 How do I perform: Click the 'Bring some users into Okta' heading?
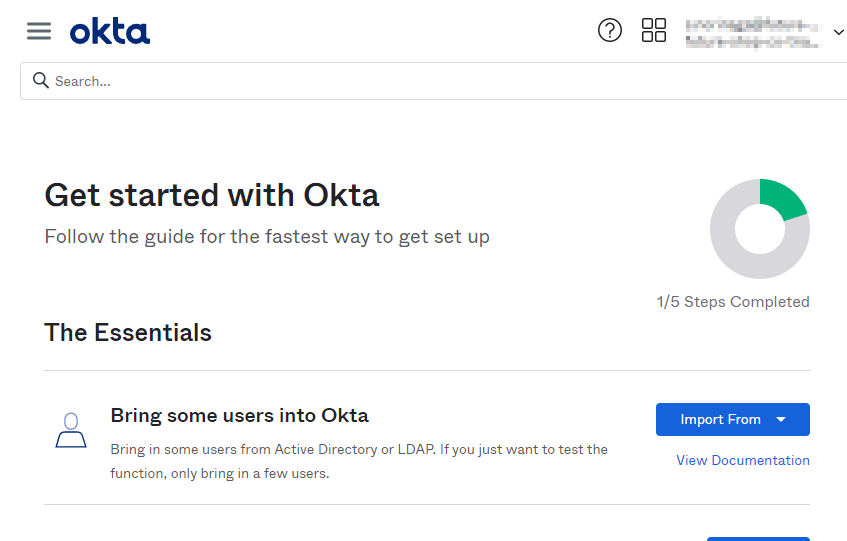239,416
